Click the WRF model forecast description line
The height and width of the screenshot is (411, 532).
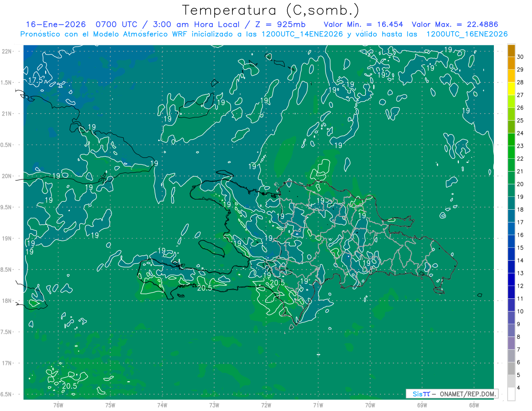(264, 34)
